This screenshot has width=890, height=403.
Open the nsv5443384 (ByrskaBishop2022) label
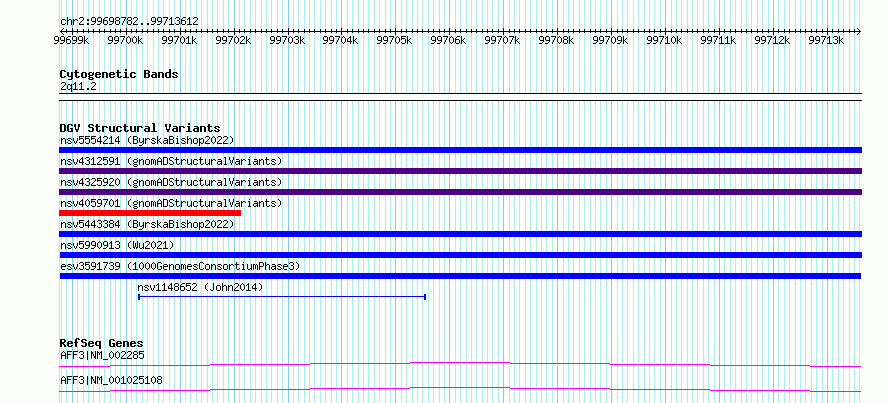point(147,224)
